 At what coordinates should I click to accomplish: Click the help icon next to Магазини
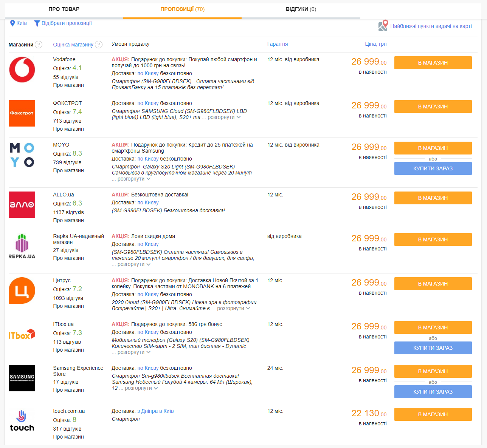[x=39, y=45]
